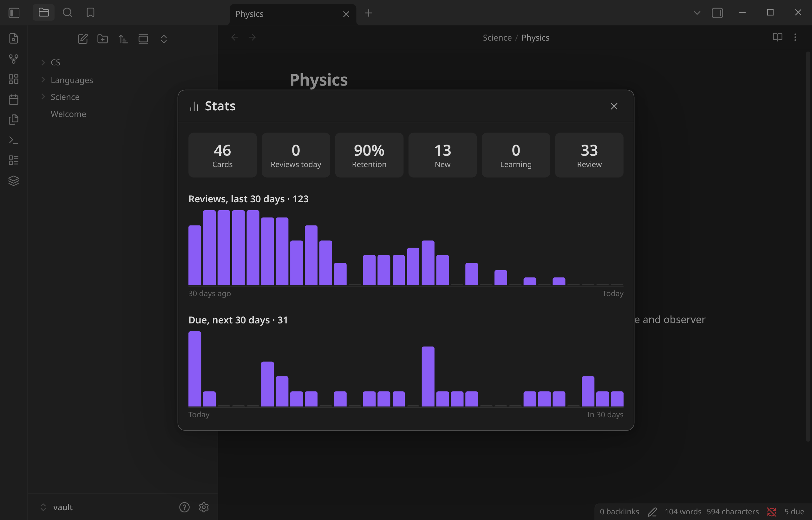The image size is (812, 520).
Task: Click the 46 Cards stat card
Action: [222, 155]
